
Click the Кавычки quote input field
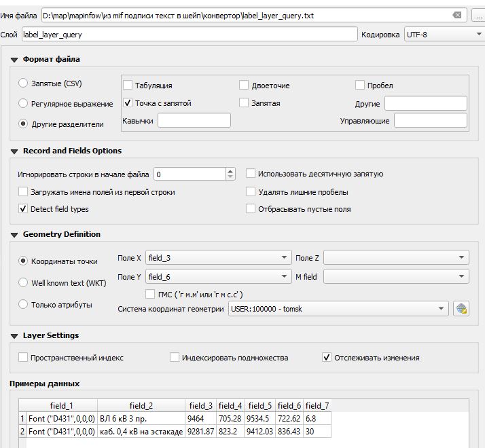[194, 121]
